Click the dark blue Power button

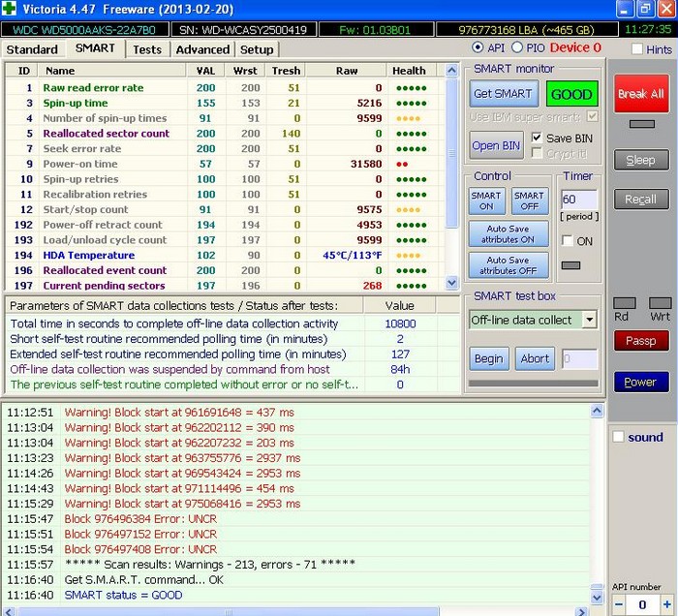(640, 382)
